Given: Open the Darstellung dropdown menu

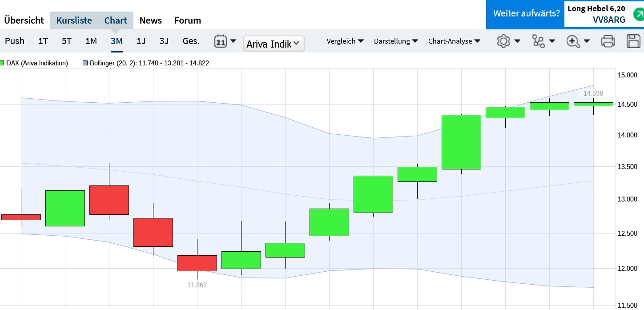Looking at the screenshot, I should click(396, 41).
